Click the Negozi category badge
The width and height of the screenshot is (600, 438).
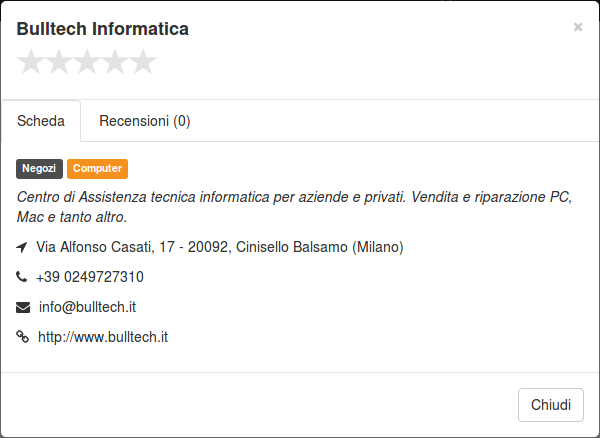tap(39, 169)
